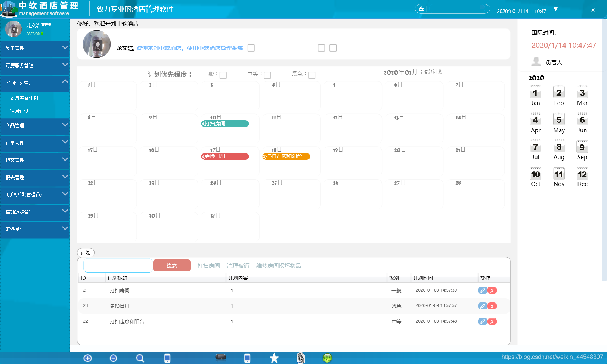Open 往月计划 submenu item

pyautogui.click(x=19, y=111)
